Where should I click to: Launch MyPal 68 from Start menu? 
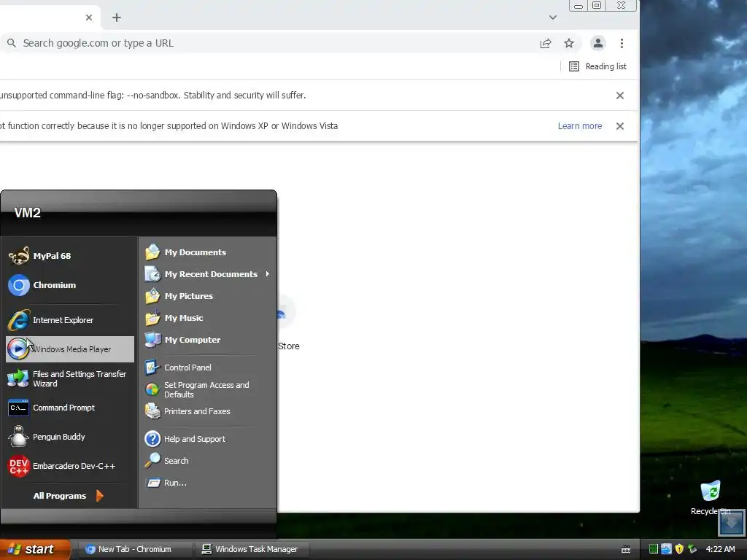(69, 256)
